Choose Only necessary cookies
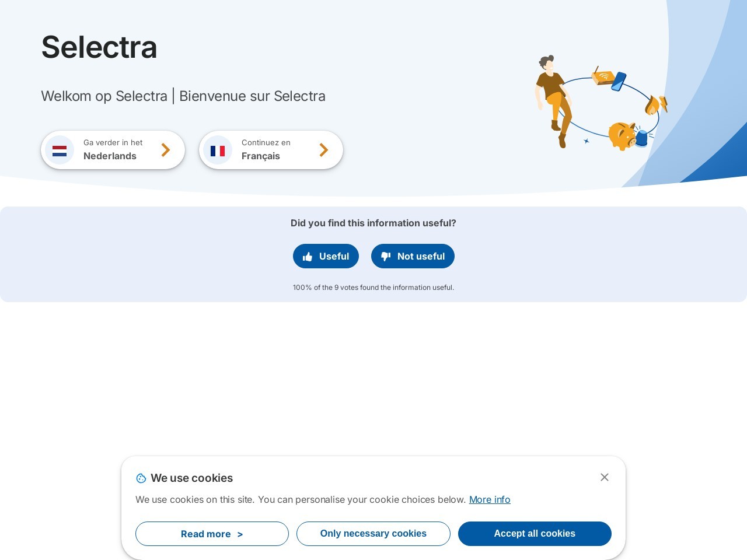747x560 pixels. 373,534
